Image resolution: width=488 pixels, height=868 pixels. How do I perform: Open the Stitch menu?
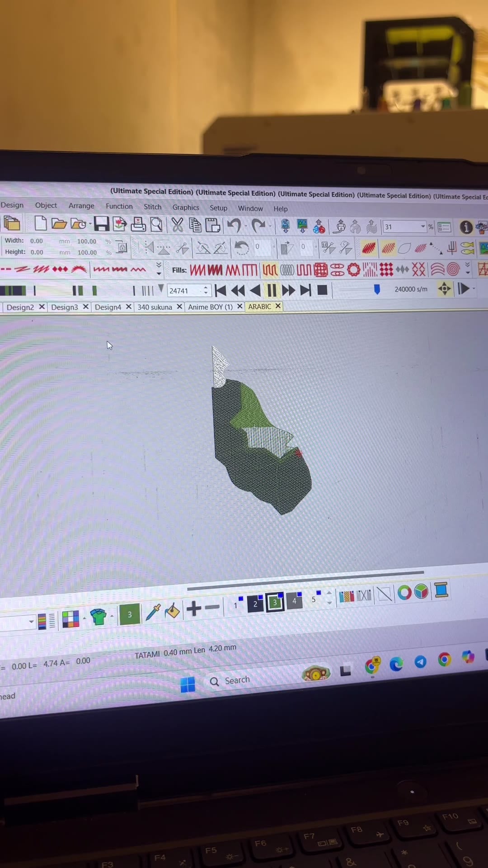point(152,207)
